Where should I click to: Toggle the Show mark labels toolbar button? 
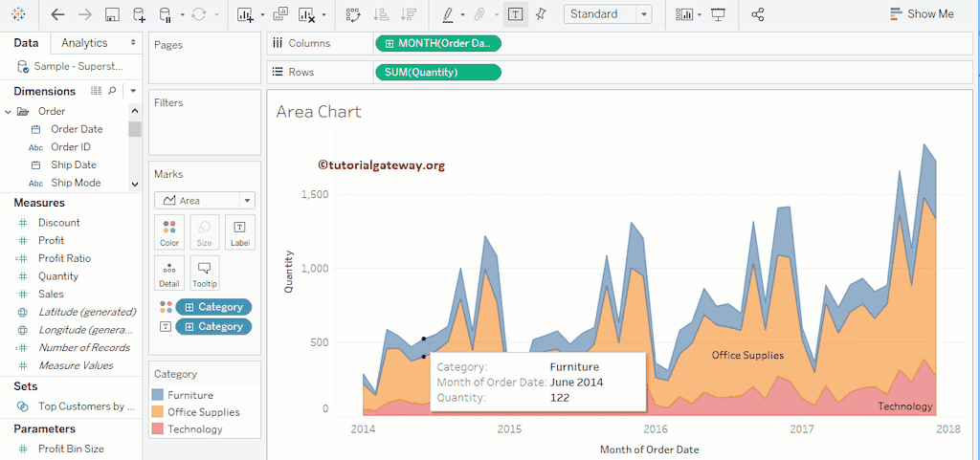click(516, 14)
